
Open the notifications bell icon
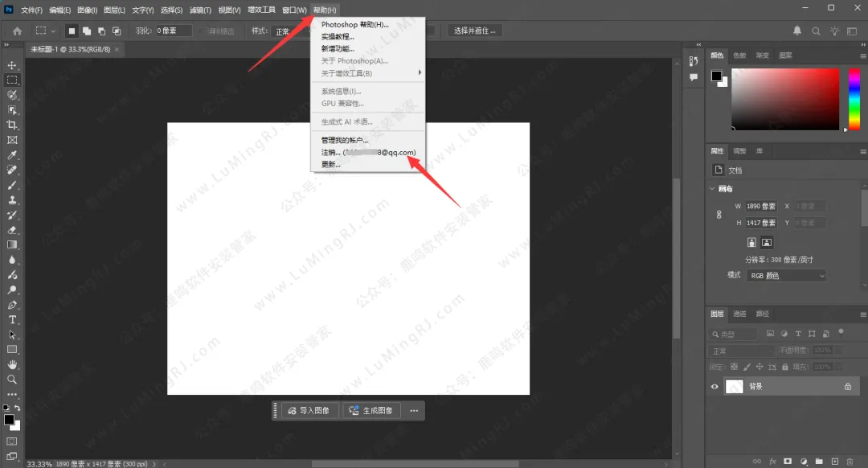797,31
